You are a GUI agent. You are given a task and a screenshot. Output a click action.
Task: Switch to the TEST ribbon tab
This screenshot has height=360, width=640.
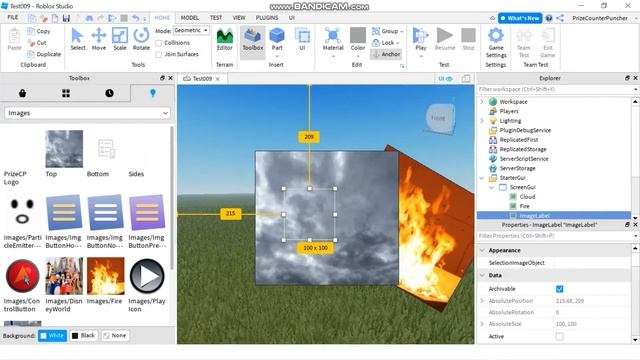click(216, 18)
